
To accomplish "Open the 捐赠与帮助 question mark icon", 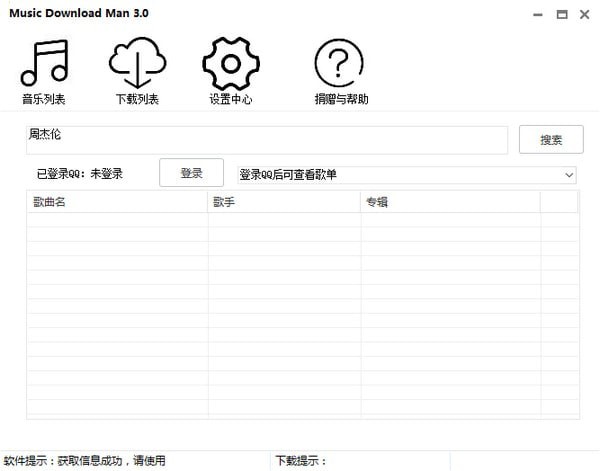I will (x=339, y=63).
